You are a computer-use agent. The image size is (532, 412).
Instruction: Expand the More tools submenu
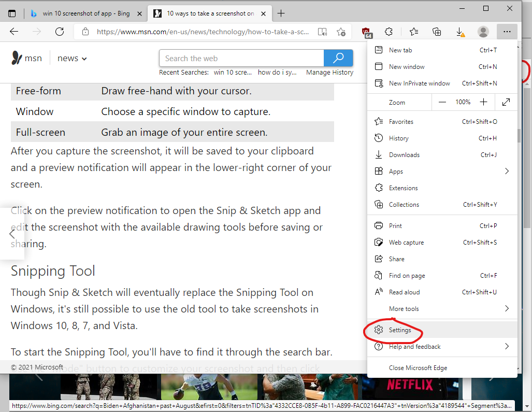pos(442,309)
